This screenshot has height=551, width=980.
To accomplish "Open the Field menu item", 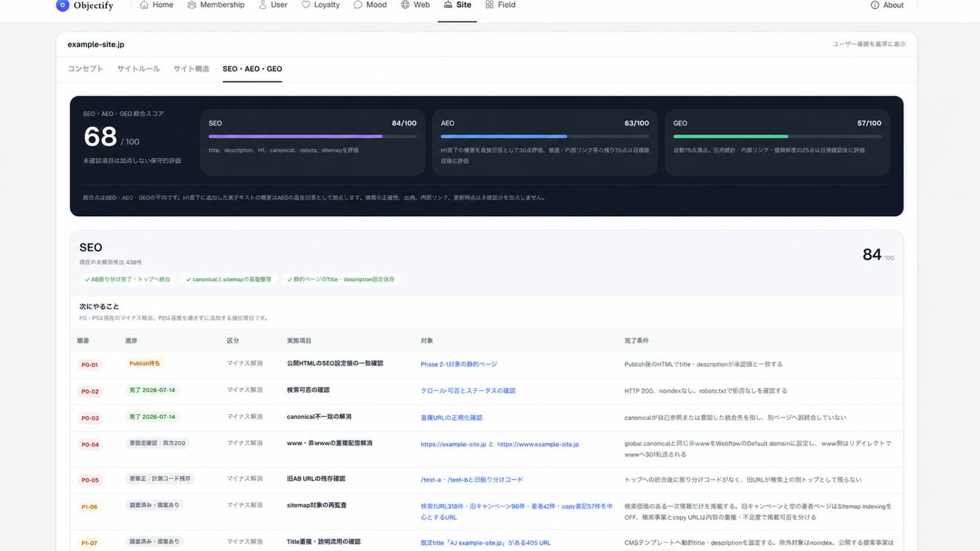I will (500, 5).
